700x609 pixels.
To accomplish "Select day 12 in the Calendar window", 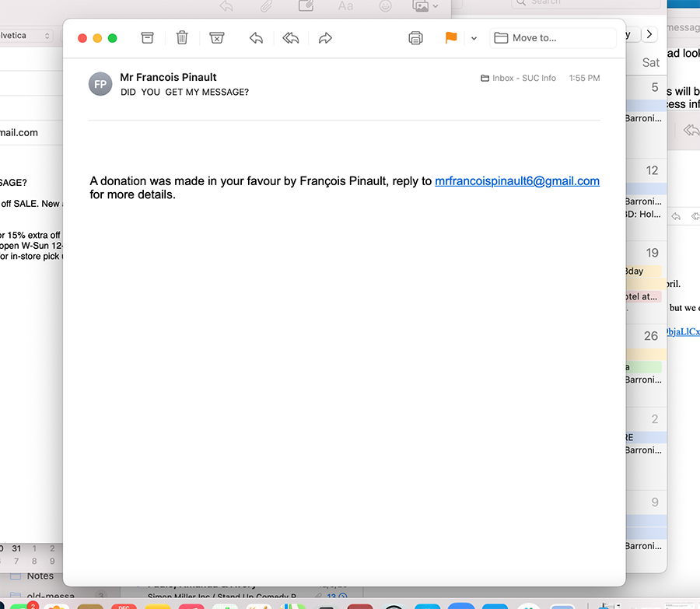I will (652, 170).
